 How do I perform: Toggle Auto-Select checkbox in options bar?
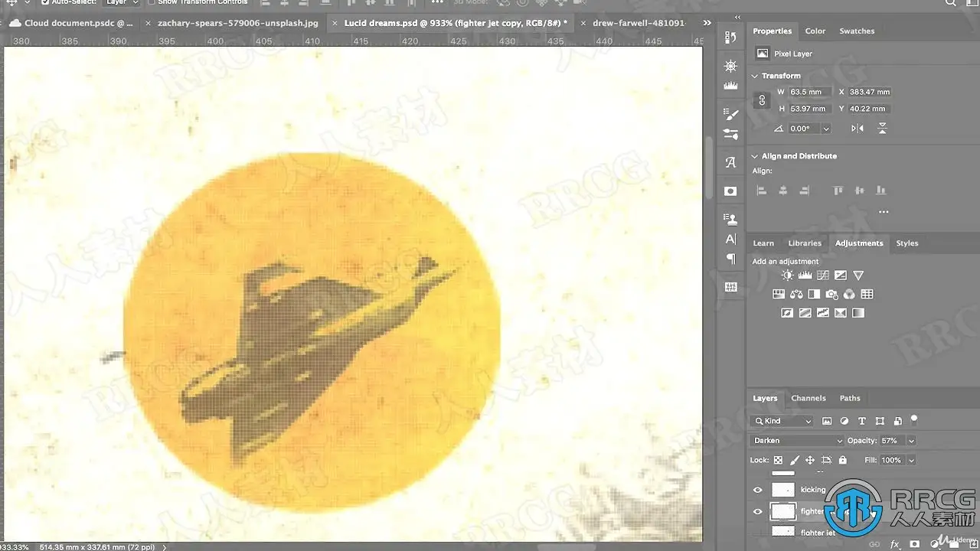44,2
